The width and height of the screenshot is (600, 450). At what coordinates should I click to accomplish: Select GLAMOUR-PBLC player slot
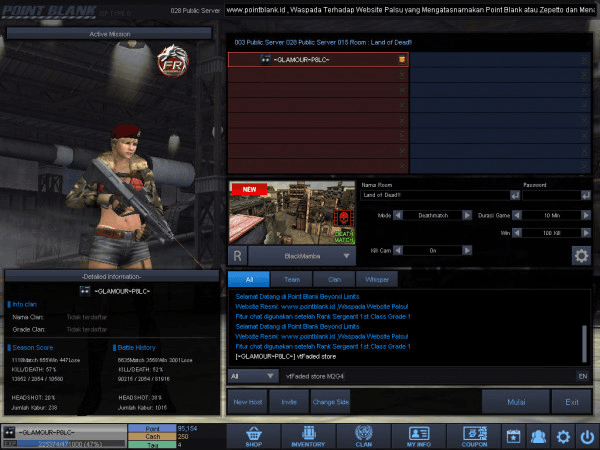[x=318, y=59]
